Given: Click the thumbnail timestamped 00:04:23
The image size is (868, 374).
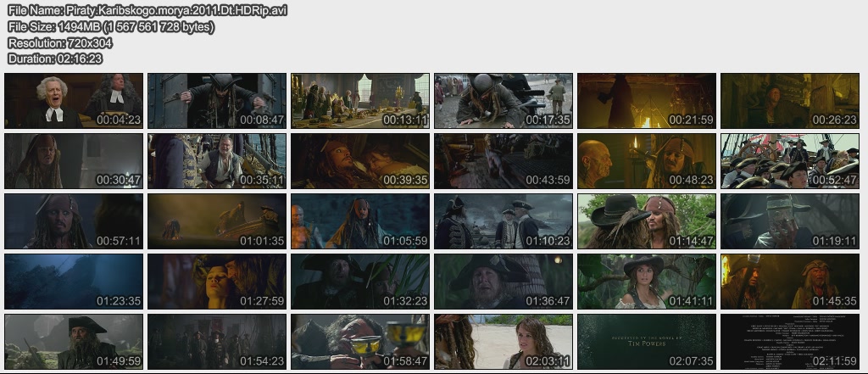Looking at the screenshot, I should [x=74, y=100].
